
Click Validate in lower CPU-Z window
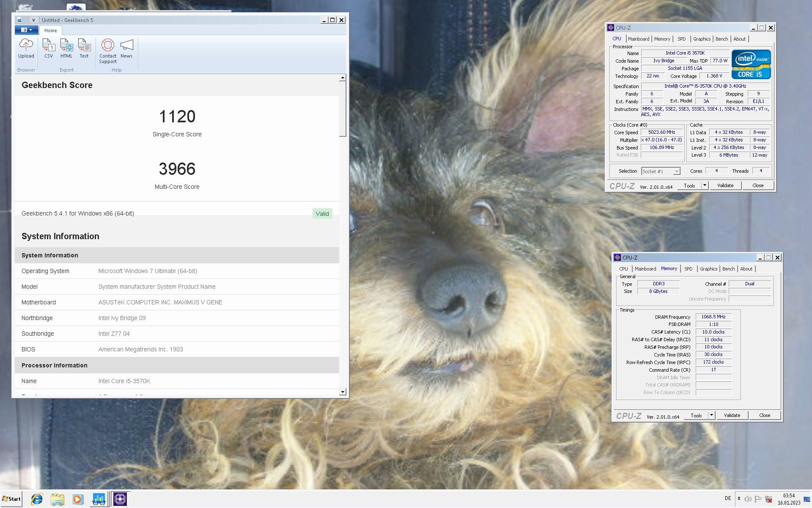732,416
